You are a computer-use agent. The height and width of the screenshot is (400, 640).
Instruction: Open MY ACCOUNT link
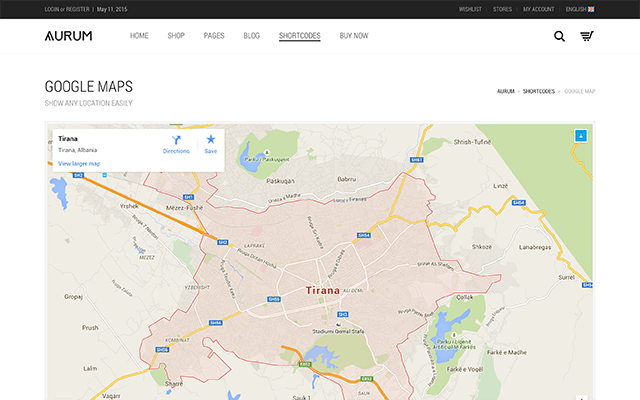point(539,9)
